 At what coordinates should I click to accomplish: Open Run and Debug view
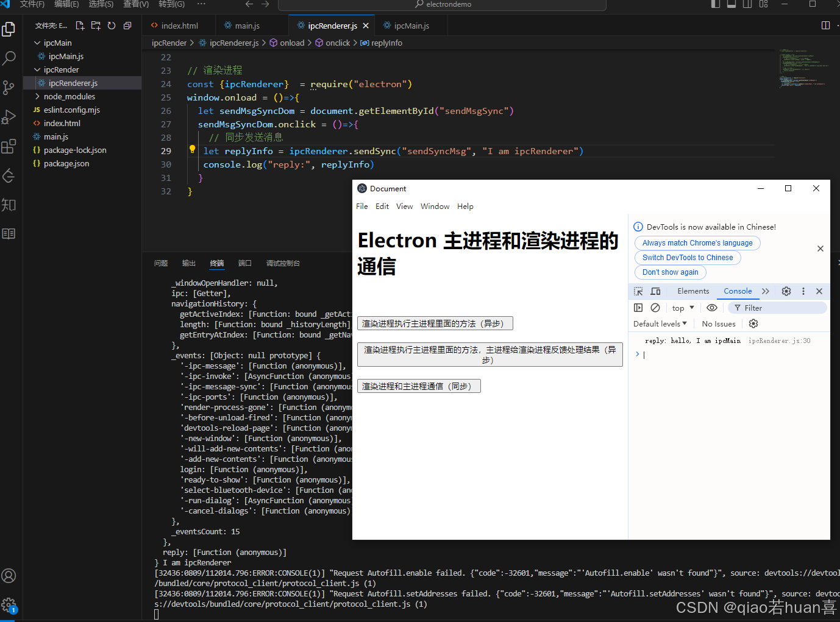click(x=9, y=117)
